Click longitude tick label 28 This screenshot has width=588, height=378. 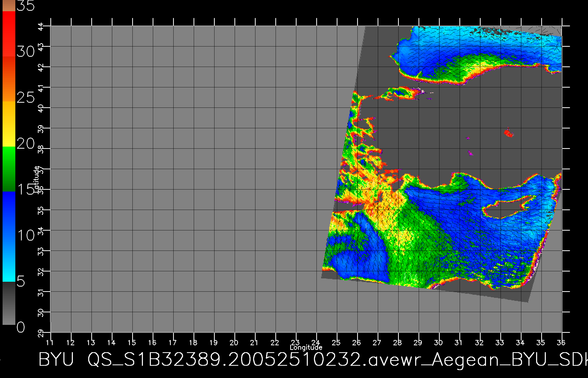pyautogui.click(x=398, y=343)
